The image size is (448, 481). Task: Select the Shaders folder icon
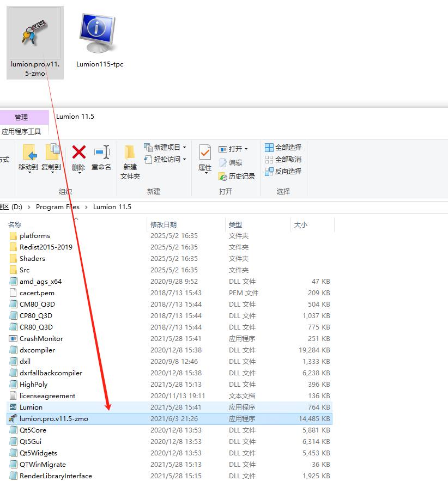point(13,259)
